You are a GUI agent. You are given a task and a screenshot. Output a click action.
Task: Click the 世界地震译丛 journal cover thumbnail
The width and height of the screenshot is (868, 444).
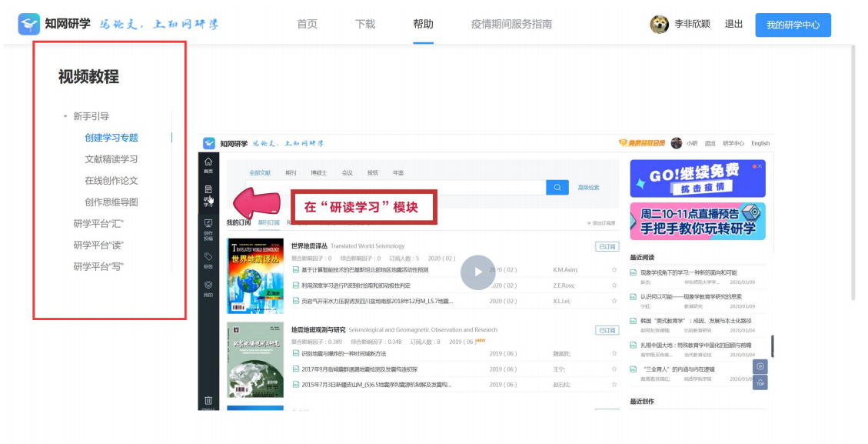click(x=254, y=275)
